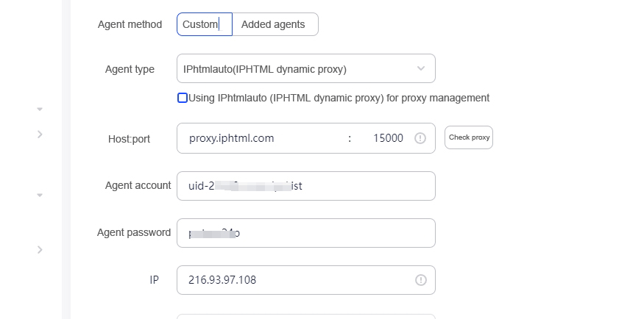Click the Using IPhtmlauto for proxy management label

(339, 98)
